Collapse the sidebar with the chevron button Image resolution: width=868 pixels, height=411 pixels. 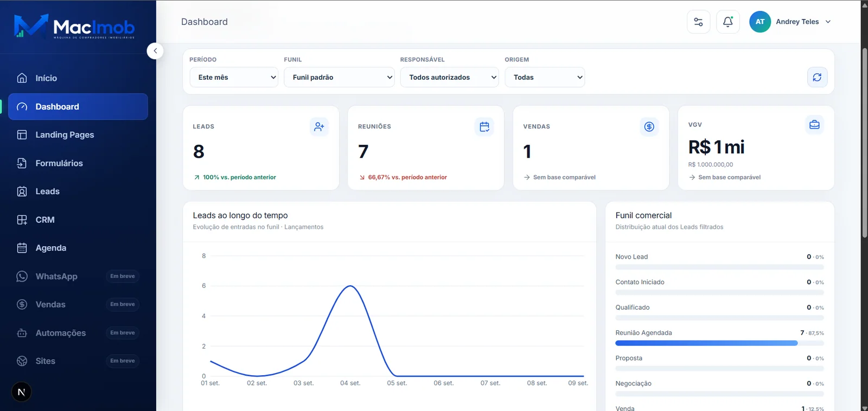(155, 51)
